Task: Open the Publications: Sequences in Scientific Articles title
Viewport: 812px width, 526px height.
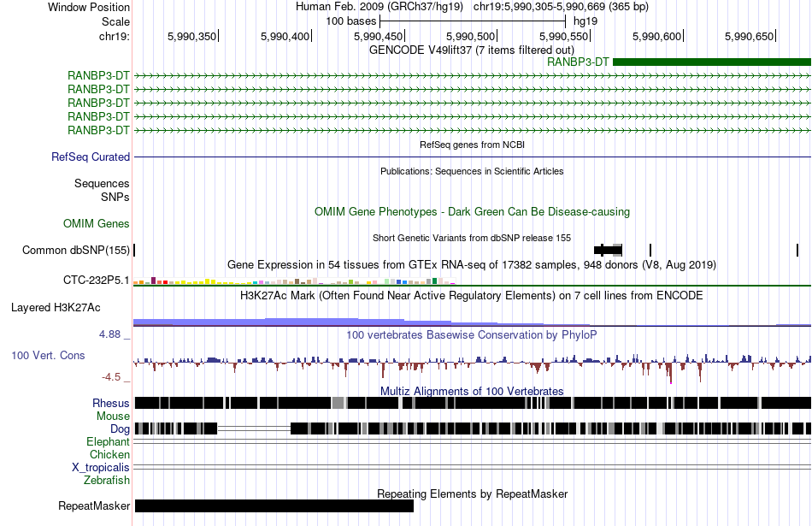Action: (472, 171)
